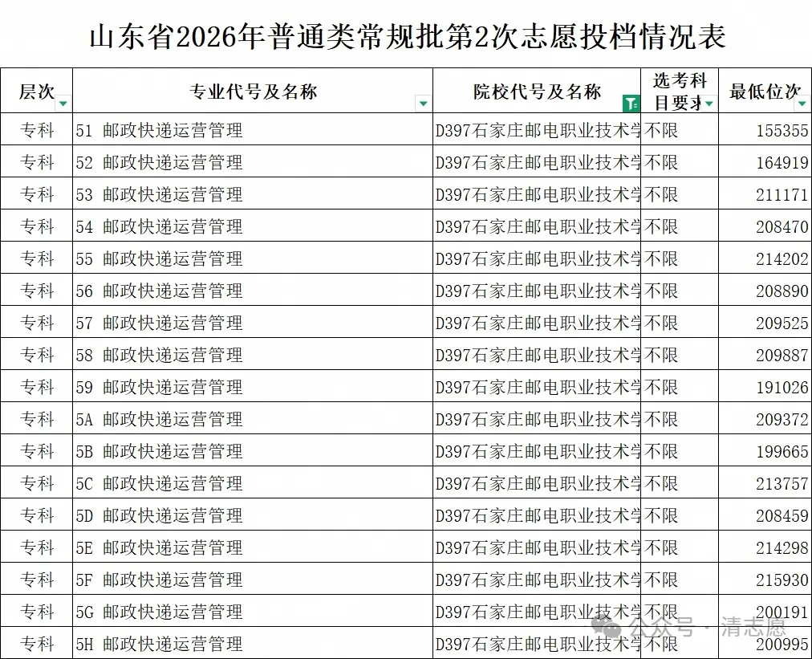812x659 pixels.
Task: Select the 专业代号及名称 header cell
Action: pos(253,91)
